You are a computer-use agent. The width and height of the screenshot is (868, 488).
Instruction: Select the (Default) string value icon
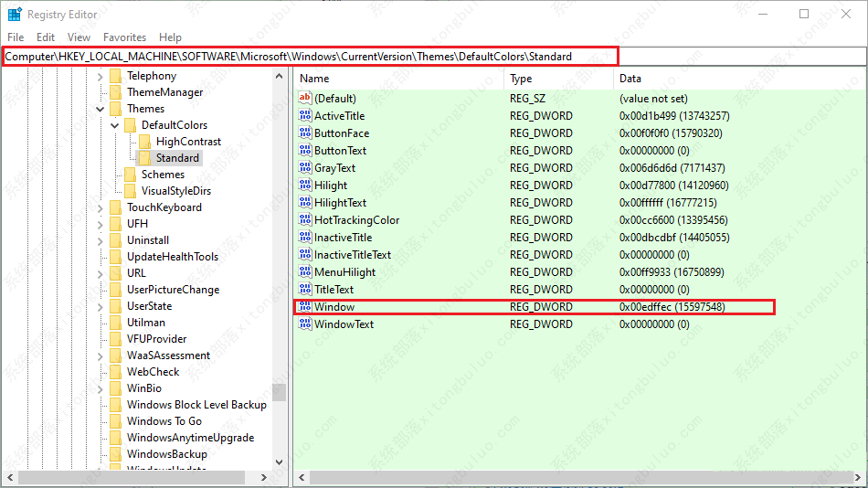coord(305,98)
